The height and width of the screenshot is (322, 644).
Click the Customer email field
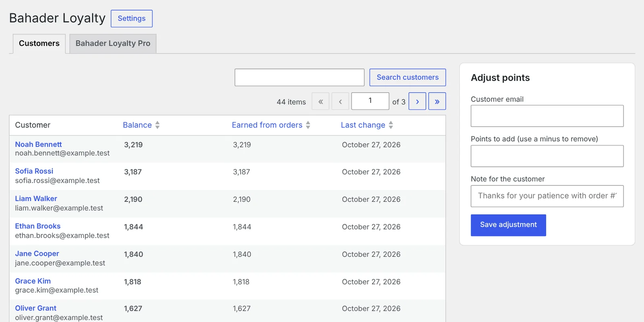coord(547,116)
